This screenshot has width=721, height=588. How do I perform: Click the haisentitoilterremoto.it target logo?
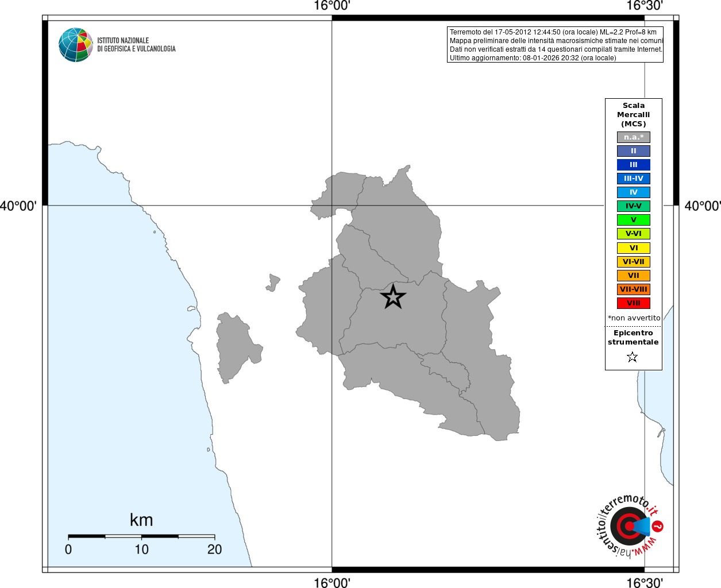coord(627,526)
